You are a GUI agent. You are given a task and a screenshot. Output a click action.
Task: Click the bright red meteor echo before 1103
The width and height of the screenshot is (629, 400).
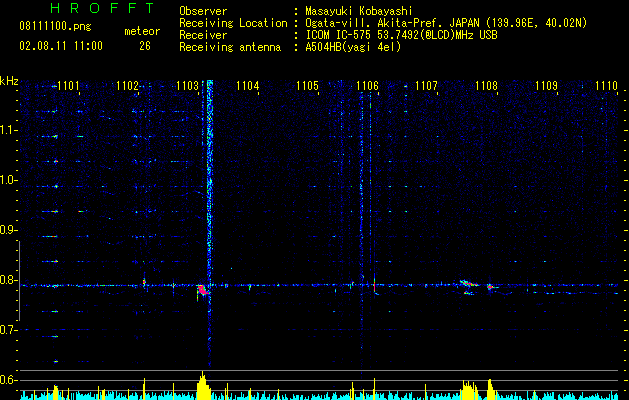click(x=203, y=290)
